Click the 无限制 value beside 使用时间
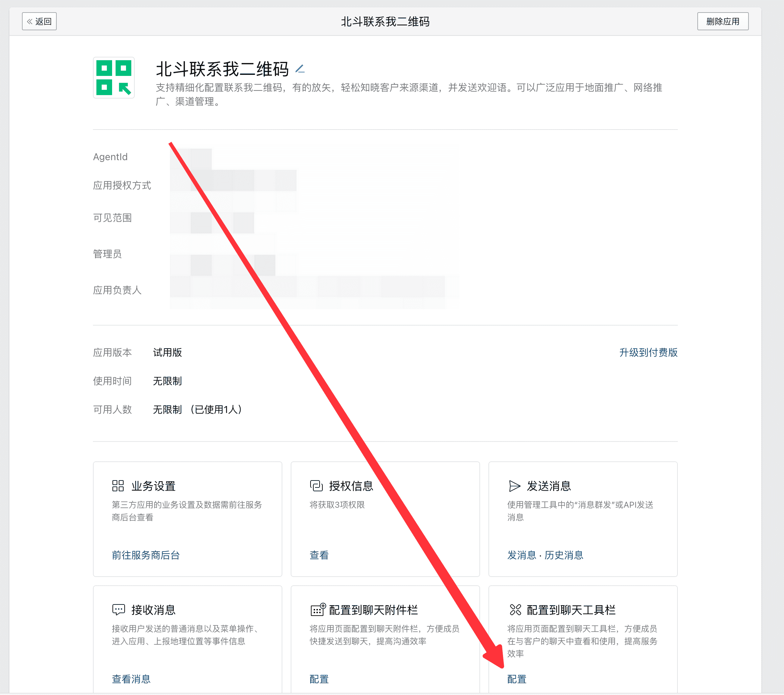This screenshot has width=784, height=695. click(x=167, y=381)
